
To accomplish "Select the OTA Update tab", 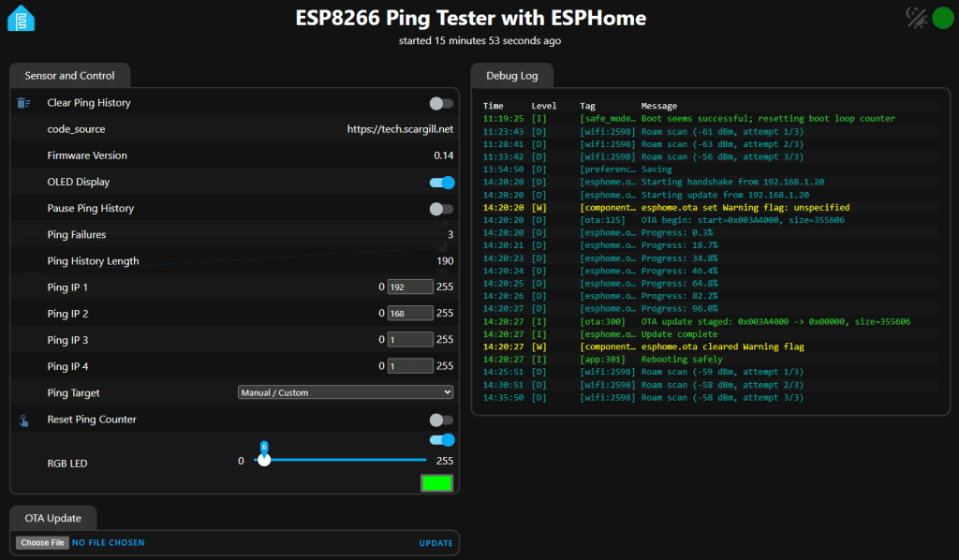I will [x=52, y=519].
